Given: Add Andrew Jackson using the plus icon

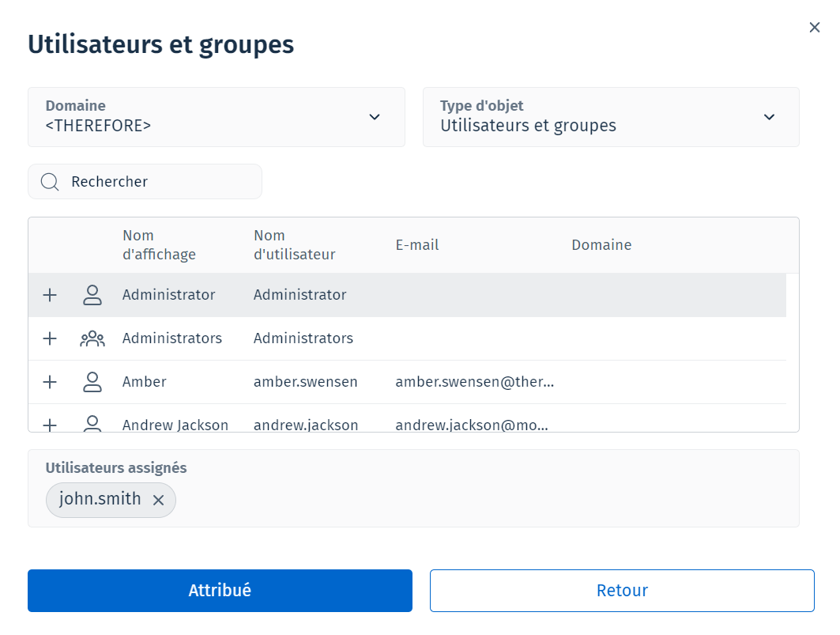Looking at the screenshot, I should pos(50,425).
